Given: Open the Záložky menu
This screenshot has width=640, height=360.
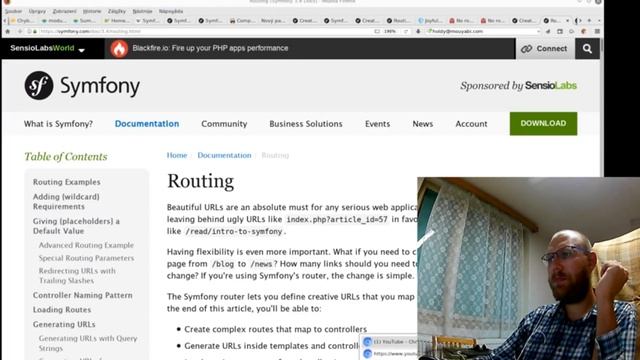Looking at the screenshot, I should point(117,11).
